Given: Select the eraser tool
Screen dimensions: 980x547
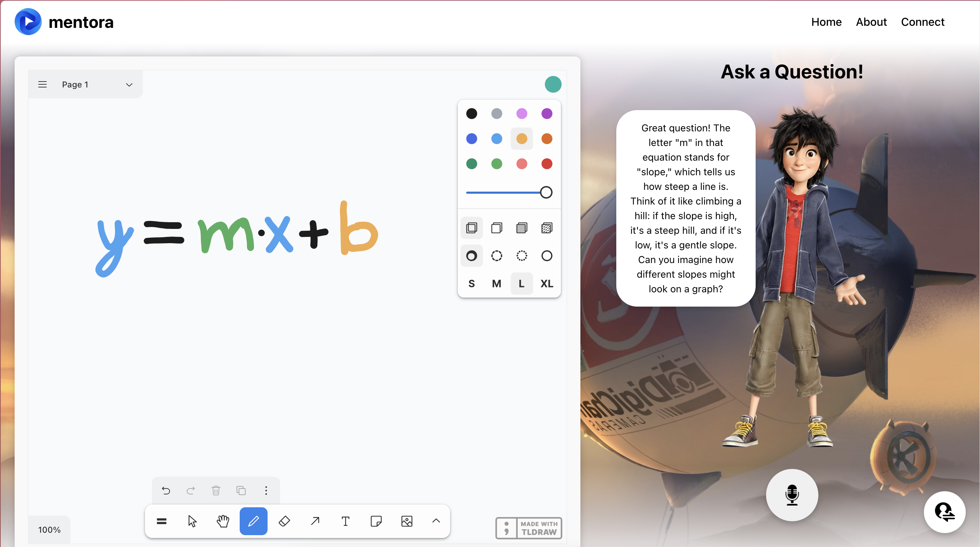Looking at the screenshot, I should click(284, 521).
